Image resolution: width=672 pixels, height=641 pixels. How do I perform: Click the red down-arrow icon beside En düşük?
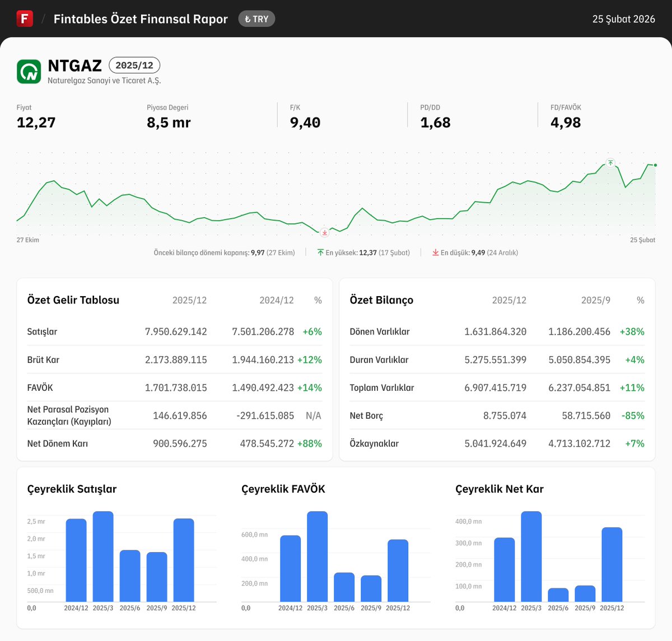click(x=435, y=252)
